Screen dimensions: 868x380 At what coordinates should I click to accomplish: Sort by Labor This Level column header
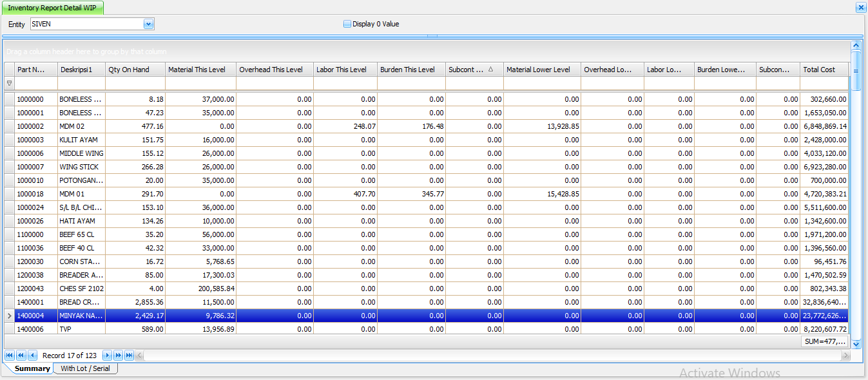click(x=345, y=69)
